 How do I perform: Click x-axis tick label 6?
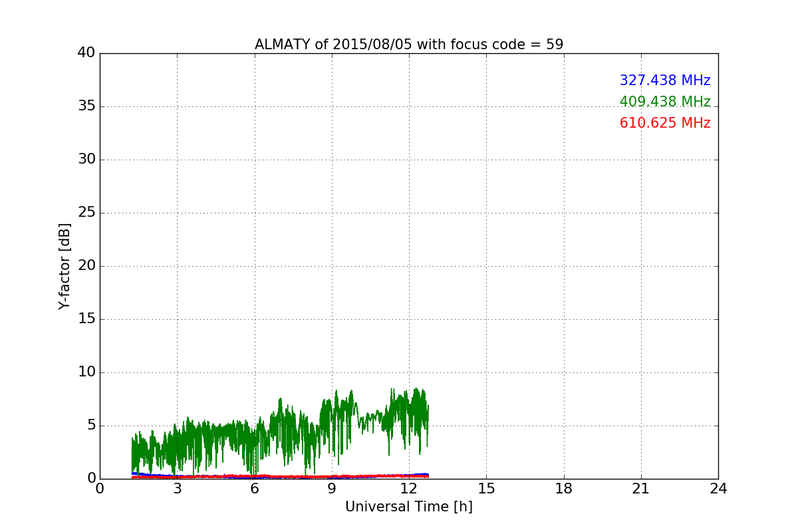(x=255, y=489)
